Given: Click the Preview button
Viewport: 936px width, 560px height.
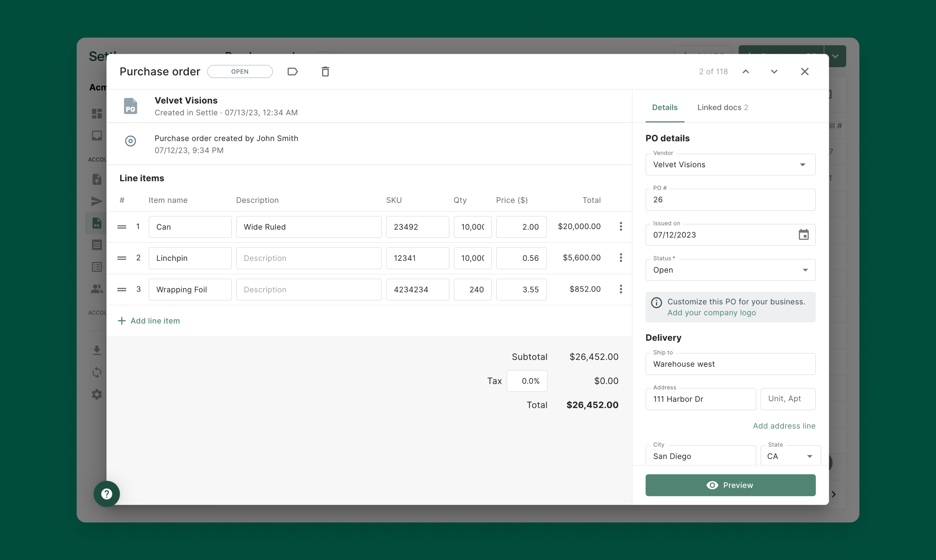Looking at the screenshot, I should pos(730,485).
